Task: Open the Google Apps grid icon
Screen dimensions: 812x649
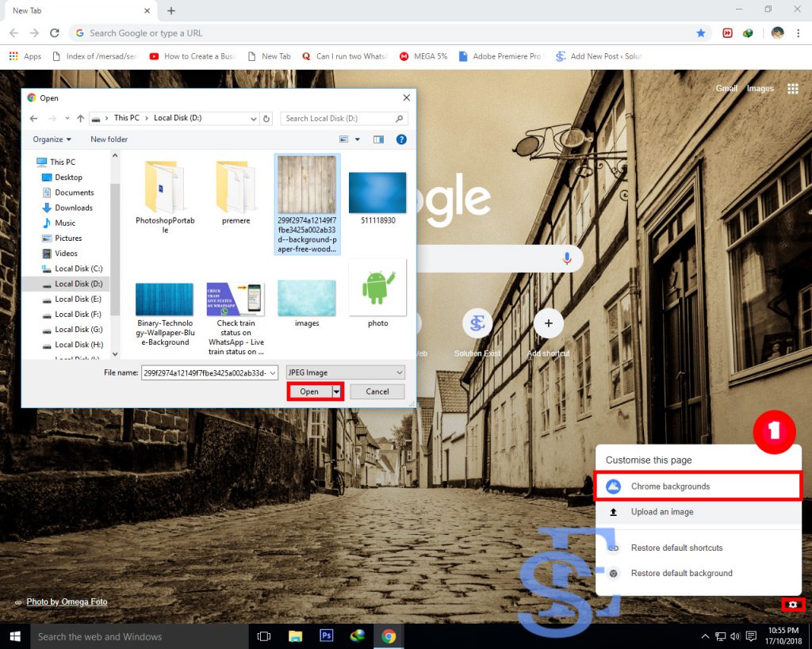Action: (792, 89)
